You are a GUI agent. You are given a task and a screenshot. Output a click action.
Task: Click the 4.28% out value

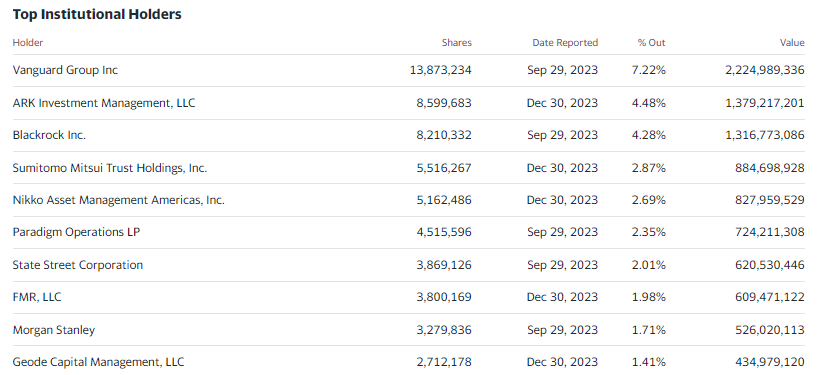click(649, 135)
